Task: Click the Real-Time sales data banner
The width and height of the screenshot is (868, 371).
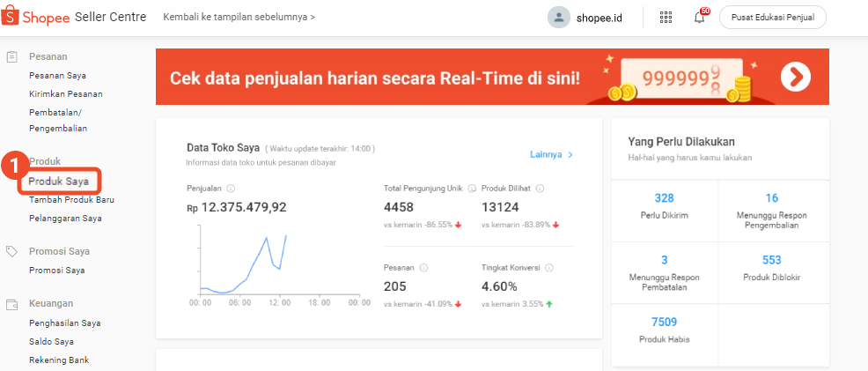Action: (x=492, y=77)
